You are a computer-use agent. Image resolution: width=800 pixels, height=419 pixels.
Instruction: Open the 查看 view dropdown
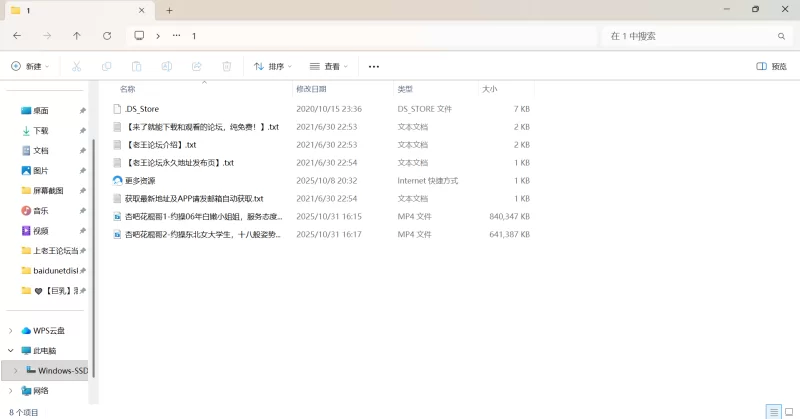pyautogui.click(x=329, y=66)
